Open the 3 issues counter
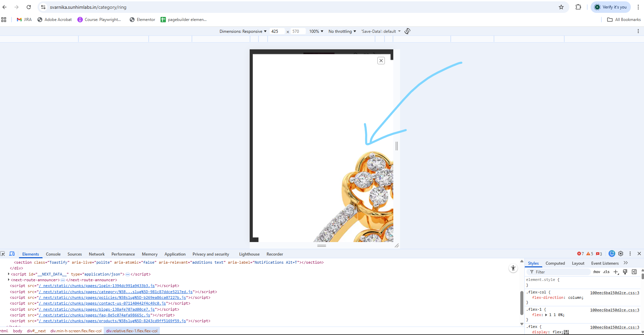The height and width of the screenshot is (335, 644). coord(599,254)
